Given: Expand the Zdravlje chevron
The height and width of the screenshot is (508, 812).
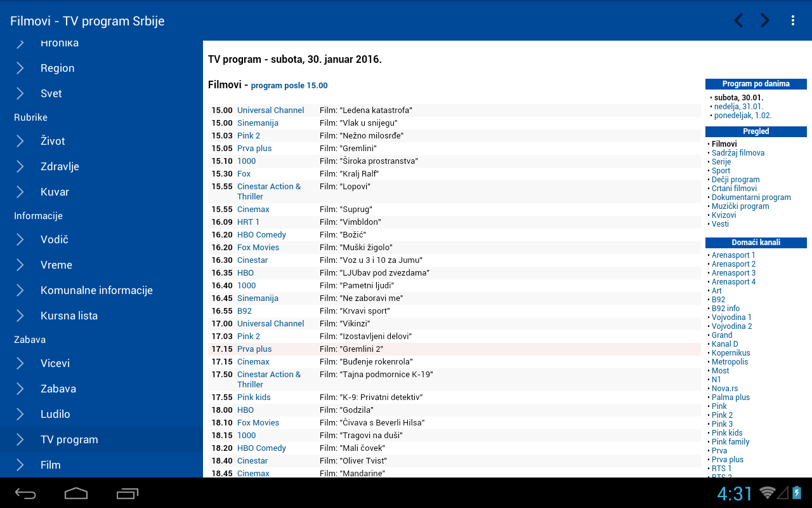Looking at the screenshot, I should (20, 166).
